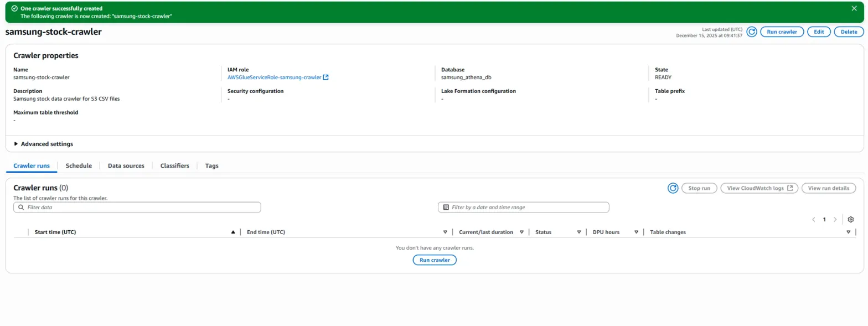Click the search magnifier icon in Filter data
This screenshot has height=326, width=868.
point(21,207)
